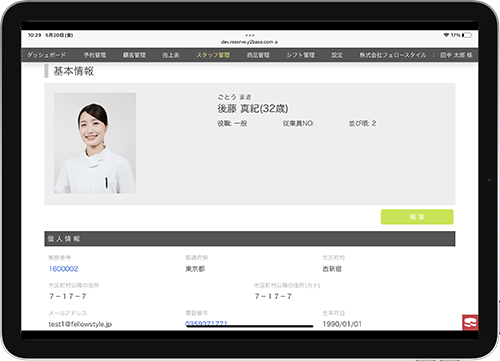Click the email test1@fellowstyle.jp

tap(80, 324)
